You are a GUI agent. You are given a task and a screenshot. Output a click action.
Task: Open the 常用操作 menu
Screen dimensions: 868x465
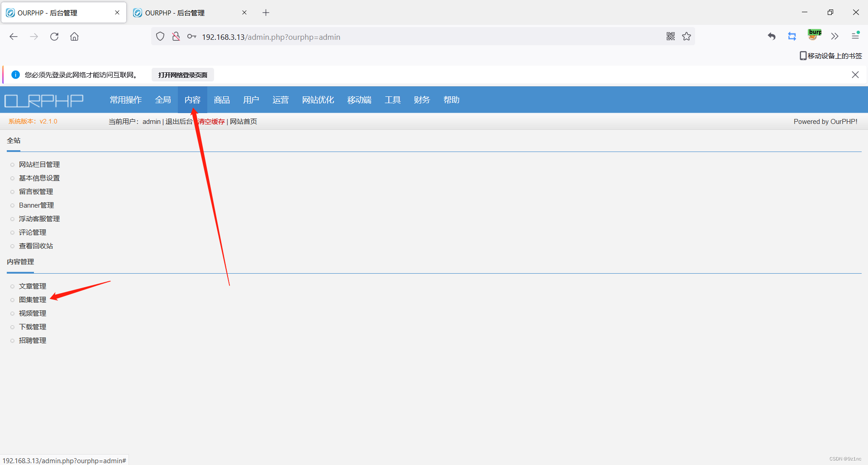pos(126,100)
